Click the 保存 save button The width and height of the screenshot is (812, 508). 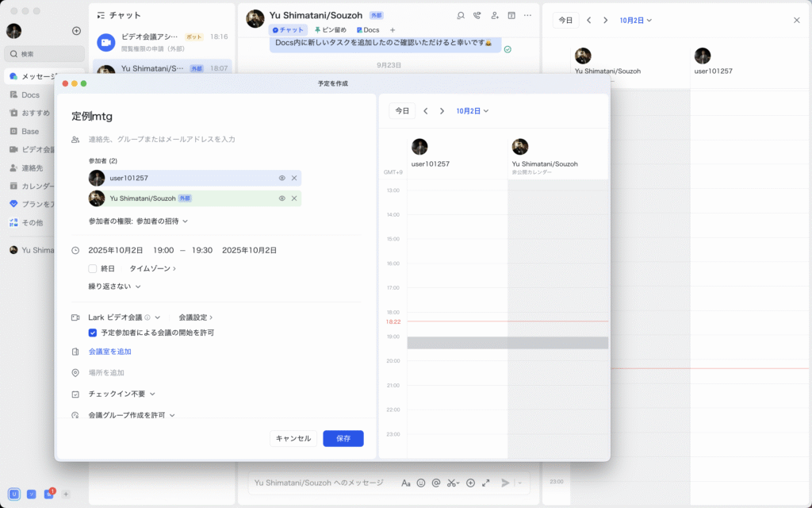[343, 438]
